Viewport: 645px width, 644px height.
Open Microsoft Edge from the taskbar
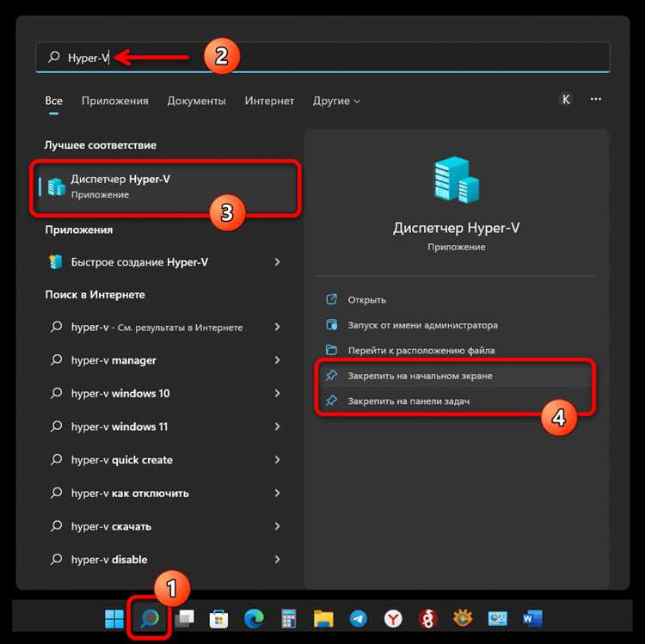click(254, 618)
